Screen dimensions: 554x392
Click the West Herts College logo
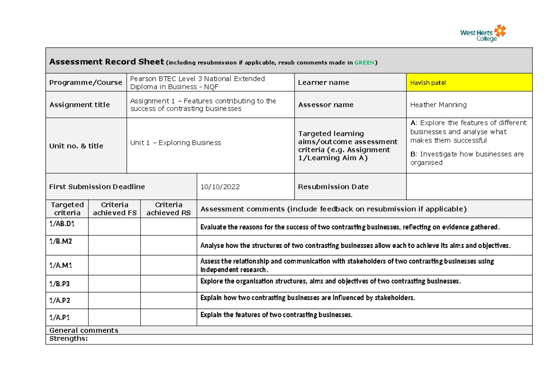click(483, 33)
